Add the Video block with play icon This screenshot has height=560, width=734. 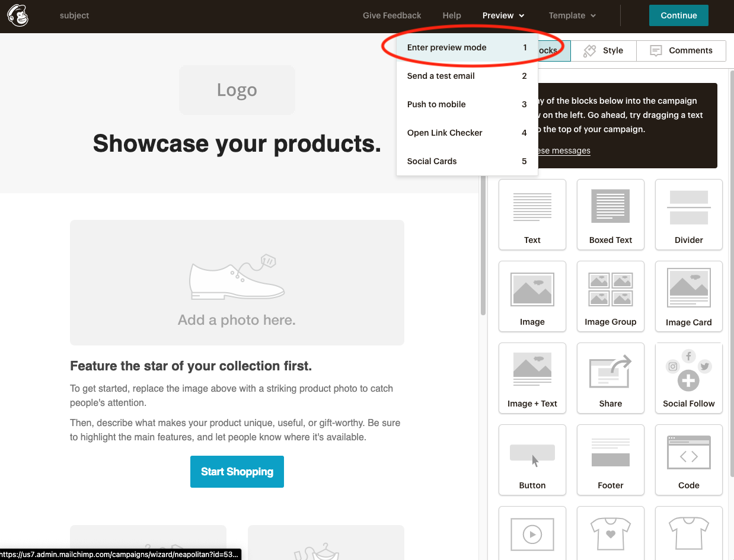pos(532,533)
